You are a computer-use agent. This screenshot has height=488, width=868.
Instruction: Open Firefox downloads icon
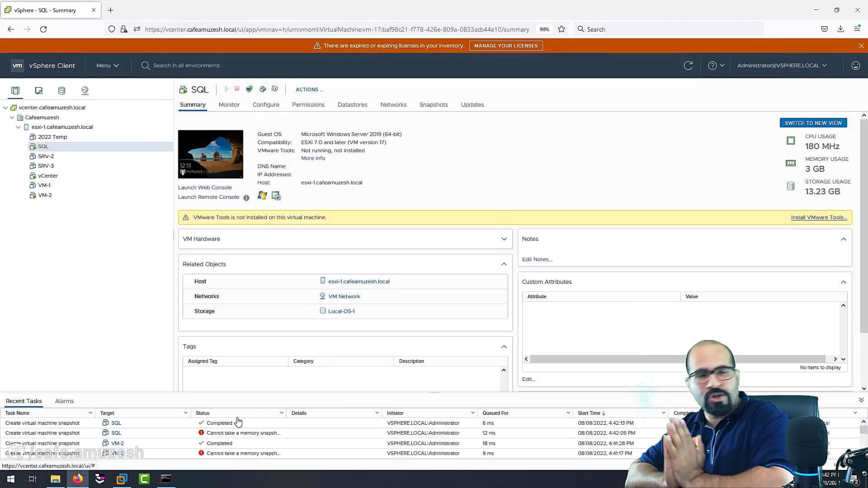[840, 29]
